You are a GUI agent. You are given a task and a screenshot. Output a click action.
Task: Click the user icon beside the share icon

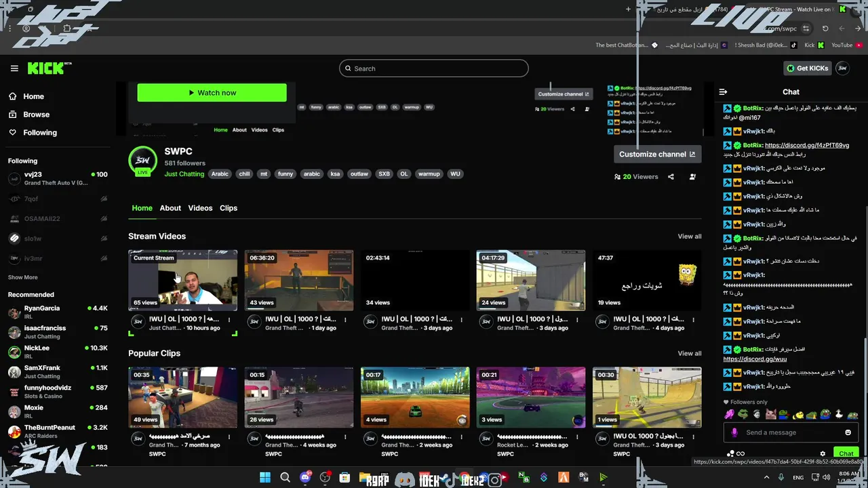[692, 177]
